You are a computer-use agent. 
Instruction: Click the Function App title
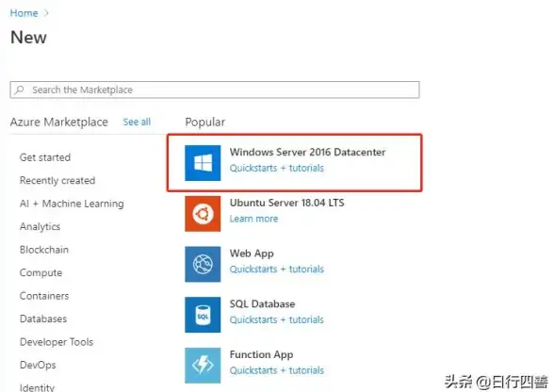click(262, 354)
